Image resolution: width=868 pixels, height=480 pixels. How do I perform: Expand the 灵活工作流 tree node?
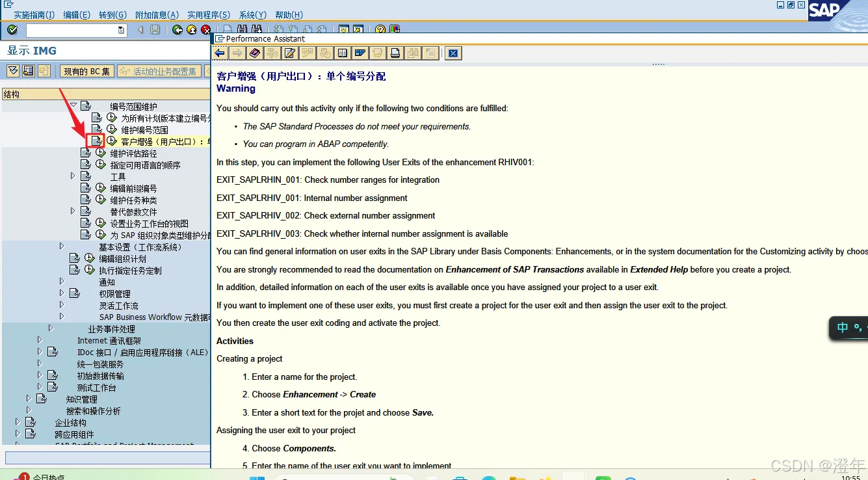[62, 305]
